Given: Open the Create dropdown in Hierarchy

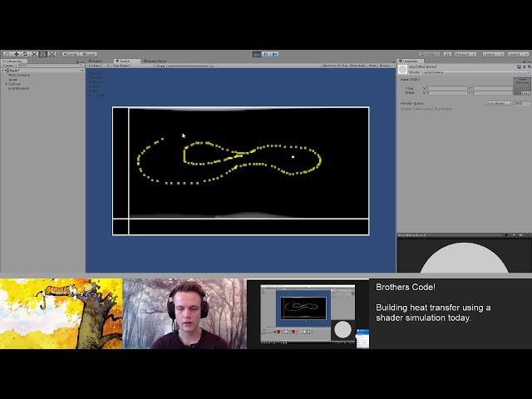Looking at the screenshot, I should [8, 66].
